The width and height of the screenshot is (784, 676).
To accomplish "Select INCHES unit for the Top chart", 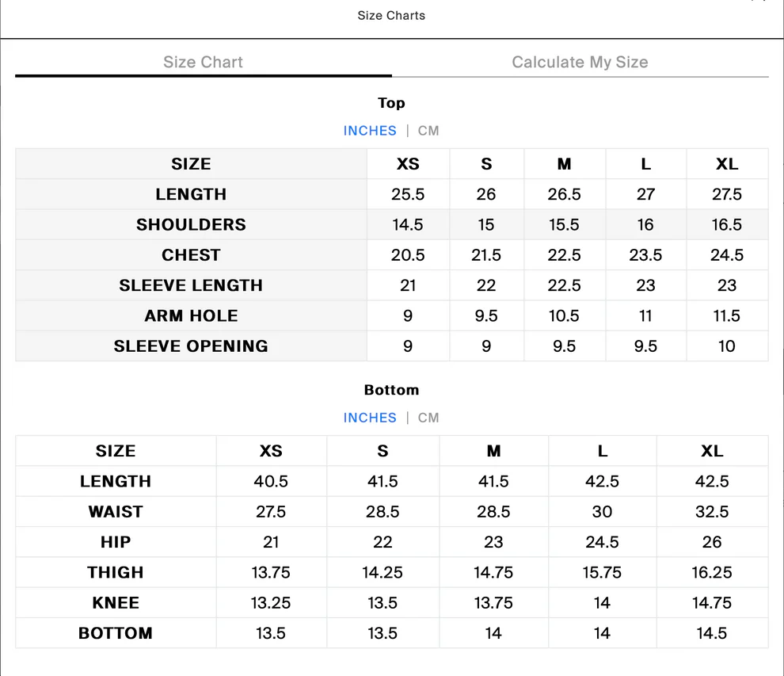I will (x=370, y=131).
